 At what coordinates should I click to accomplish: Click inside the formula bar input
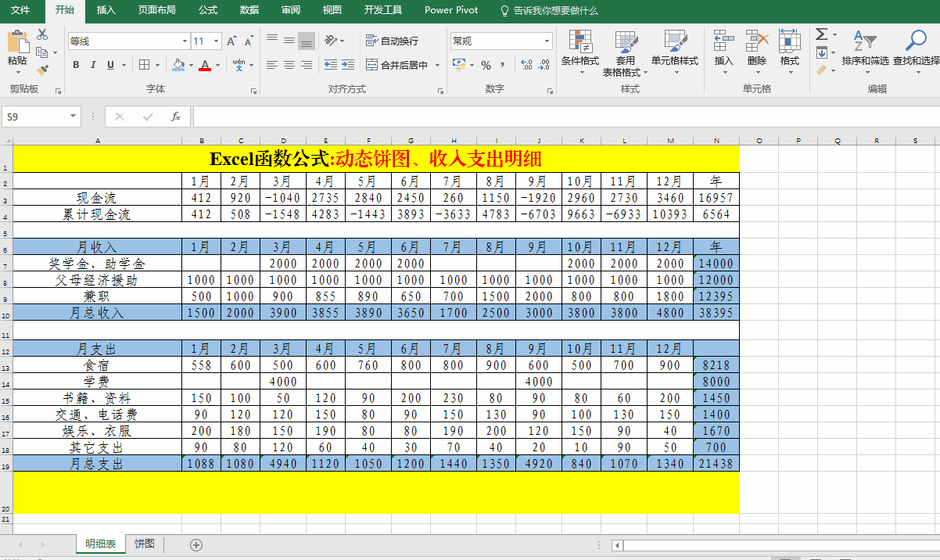(x=547, y=117)
